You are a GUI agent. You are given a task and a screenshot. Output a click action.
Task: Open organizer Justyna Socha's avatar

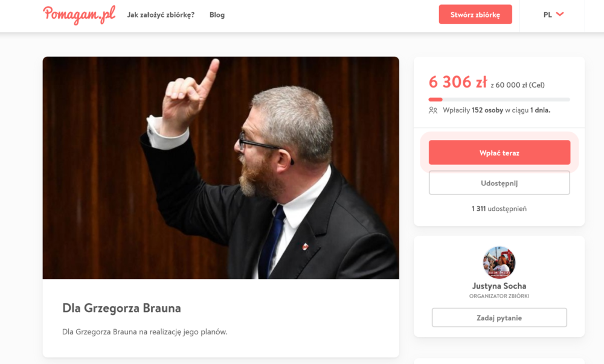tap(500, 263)
